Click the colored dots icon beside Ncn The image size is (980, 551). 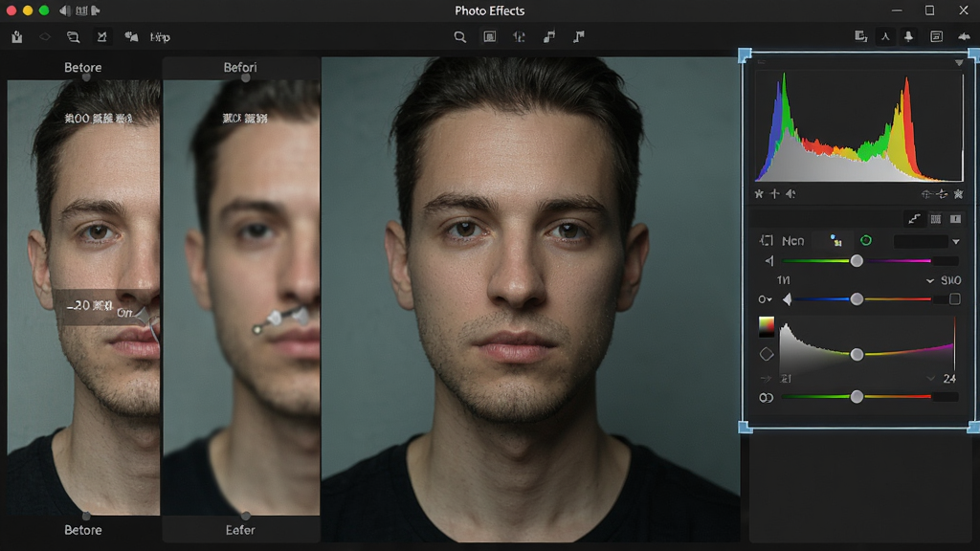click(x=835, y=240)
